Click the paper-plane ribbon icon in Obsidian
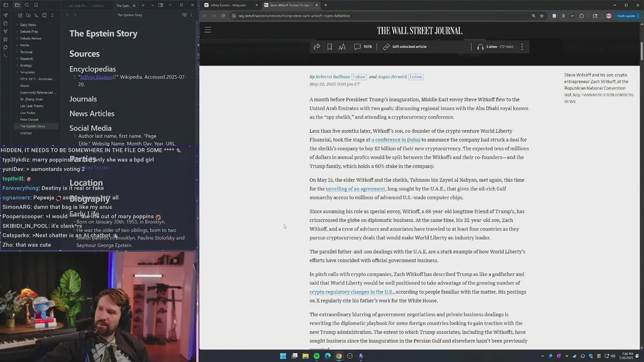The width and height of the screenshot is (644, 362). (6, 15)
